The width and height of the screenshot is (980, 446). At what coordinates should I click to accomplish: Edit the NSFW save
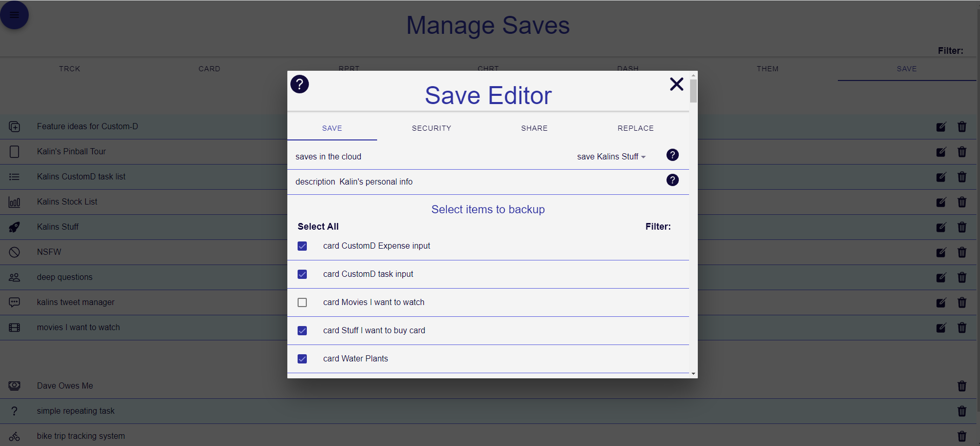coord(941,252)
